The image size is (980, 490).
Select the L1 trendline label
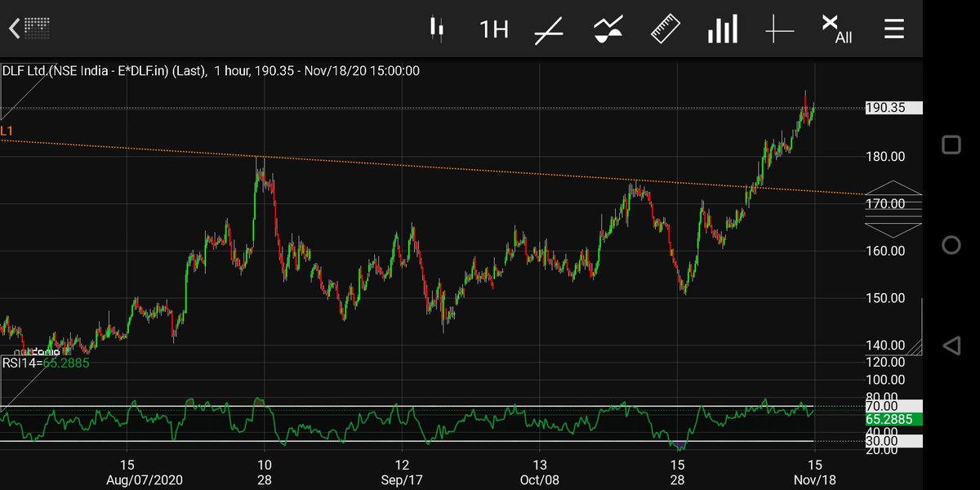tap(7, 131)
